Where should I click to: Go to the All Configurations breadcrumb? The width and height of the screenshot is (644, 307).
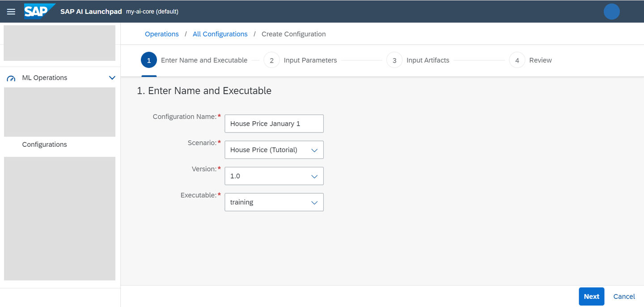click(x=220, y=34)
